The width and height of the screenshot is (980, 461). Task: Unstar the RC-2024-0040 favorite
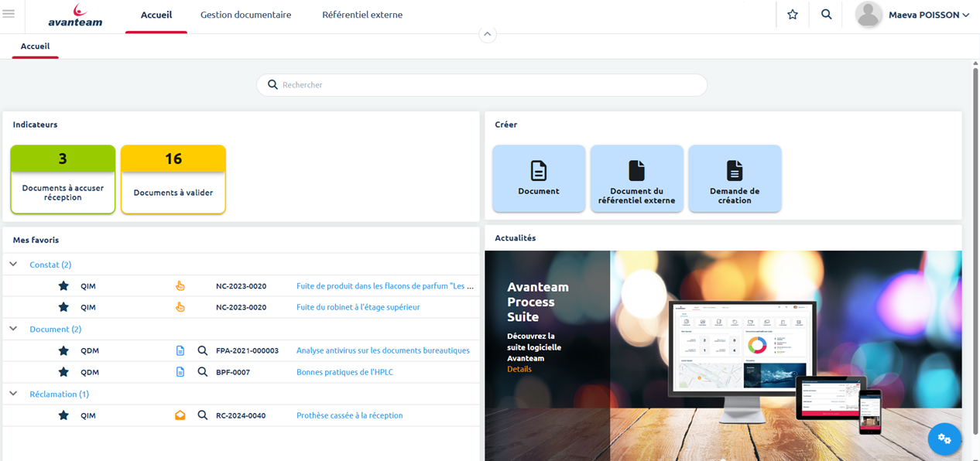[63, 415]
